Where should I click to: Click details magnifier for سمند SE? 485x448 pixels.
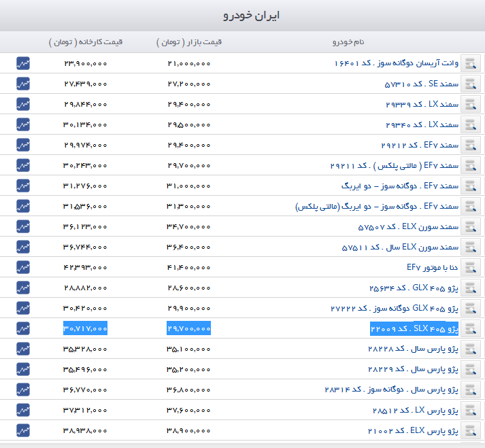pos(471,84)
